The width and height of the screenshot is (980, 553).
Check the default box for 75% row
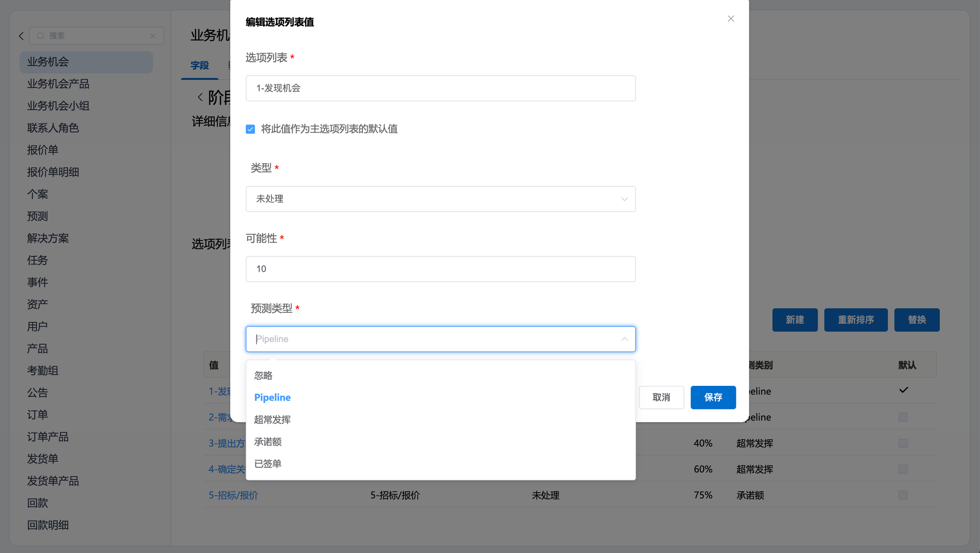pos(903,495)
